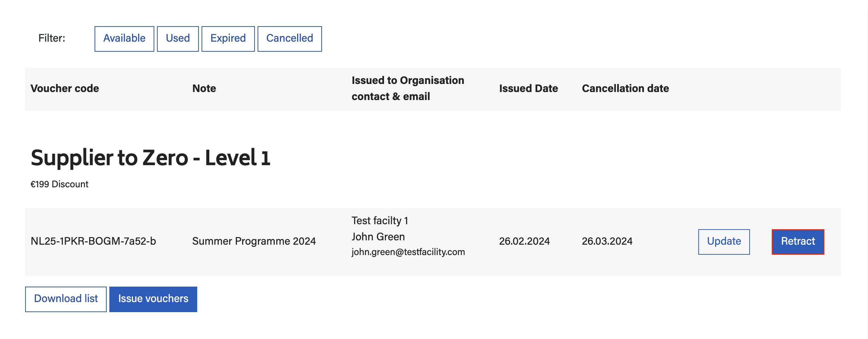Click the Test facilty 1 organisation name
The width and height of the screenshot is (868, 339).
(380, 221)
